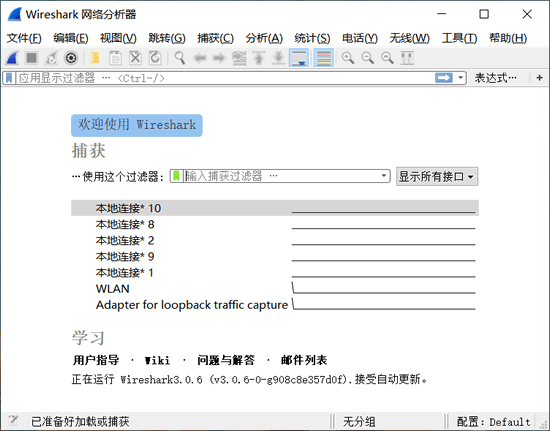Select interface 本地连接* 1

tap(275, 272)
